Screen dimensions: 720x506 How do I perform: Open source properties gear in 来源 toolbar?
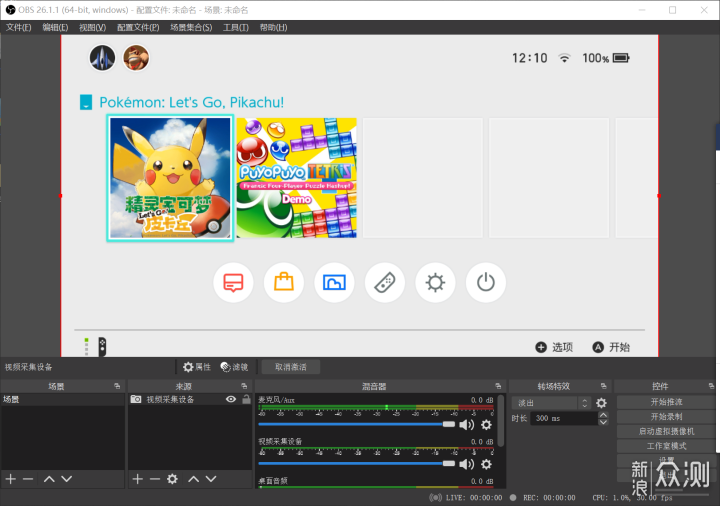172,479
